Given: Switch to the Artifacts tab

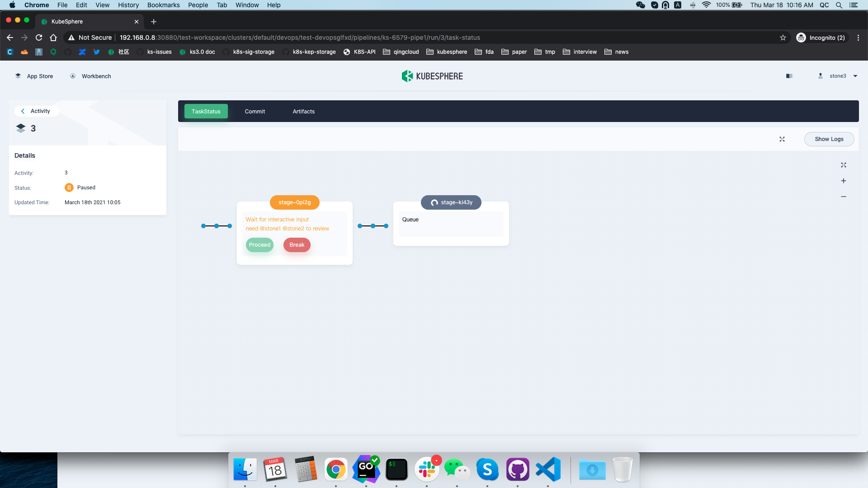Looking at the screenshot, I should [x=304, y=111].
